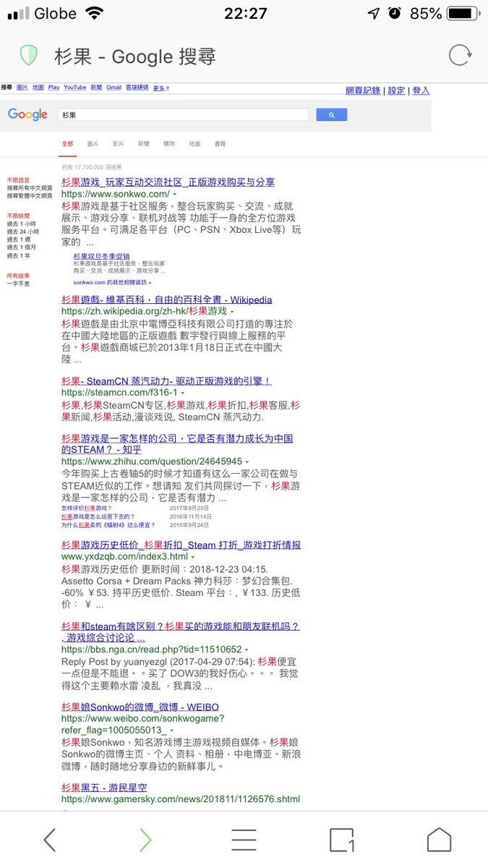The height and width of the screenshot is (868, 488).
Task: Tap the Wi-Fi icon in status bar
Action: coord(93,14)
